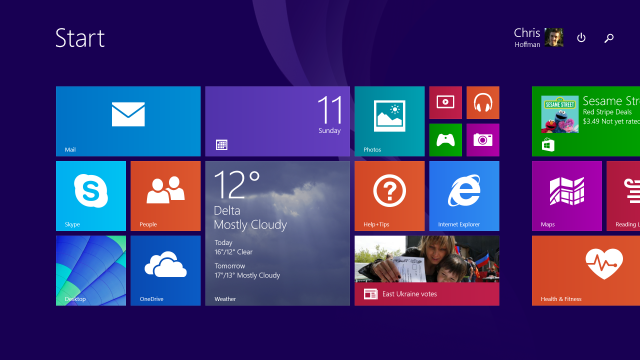
Task: Open the Camera tile
Action: [483, 140]
